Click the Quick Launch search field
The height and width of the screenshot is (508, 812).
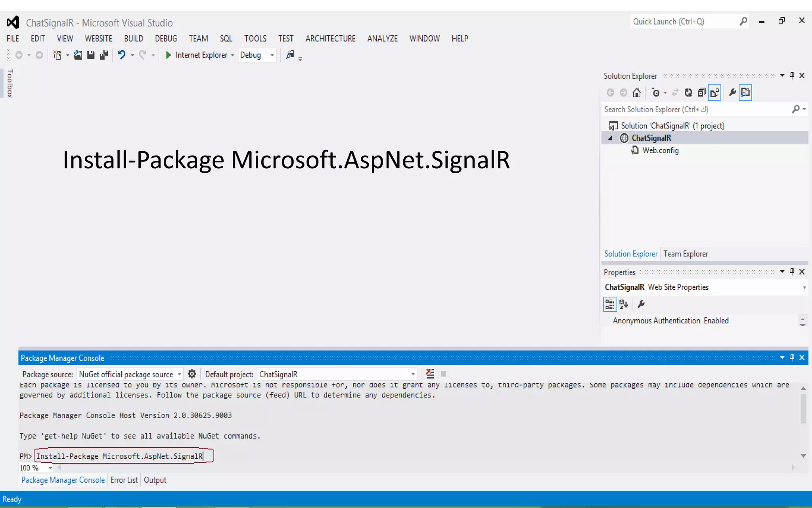[x=684, y=21]
